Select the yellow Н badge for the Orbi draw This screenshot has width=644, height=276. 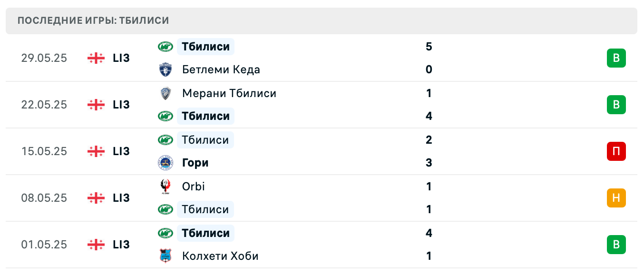[x=616, y=198]
